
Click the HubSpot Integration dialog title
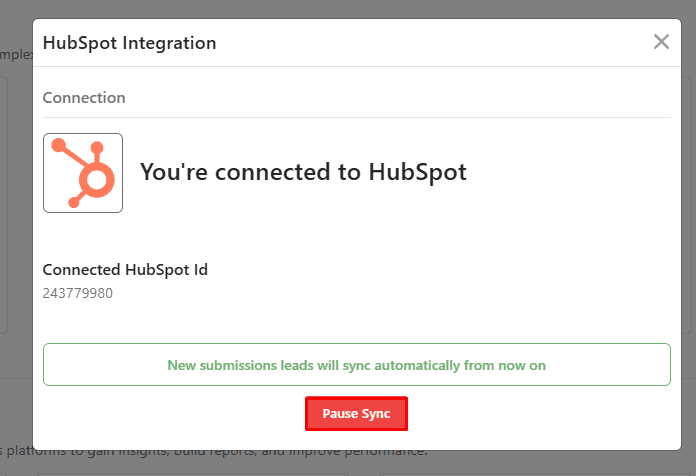pyautogui.click(x=130, y=43)
